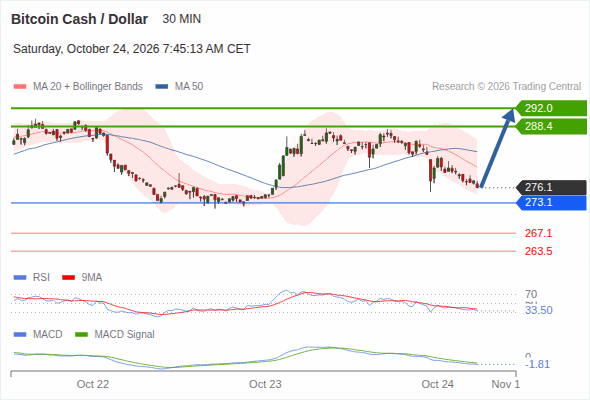
Task: Click the 263.5 red support value
Action: tap(538, 251)
